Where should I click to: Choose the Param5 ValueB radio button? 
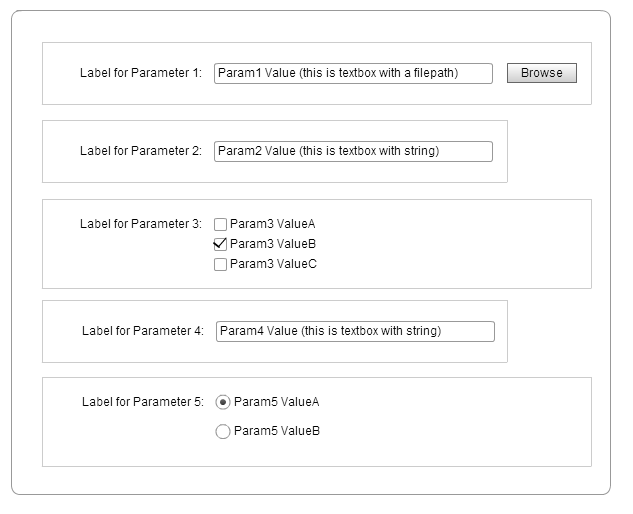point(223,431)
